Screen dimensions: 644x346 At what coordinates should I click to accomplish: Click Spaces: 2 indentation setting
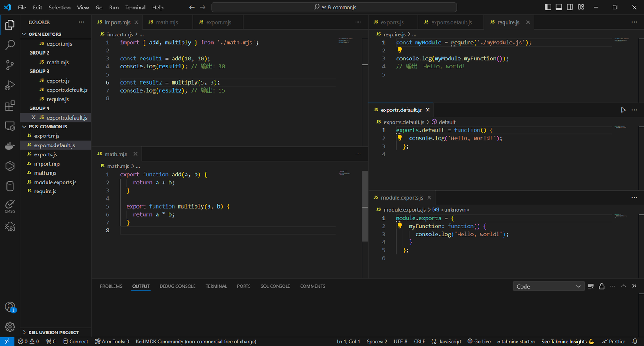pyautogui.click(x=377, y=341)
